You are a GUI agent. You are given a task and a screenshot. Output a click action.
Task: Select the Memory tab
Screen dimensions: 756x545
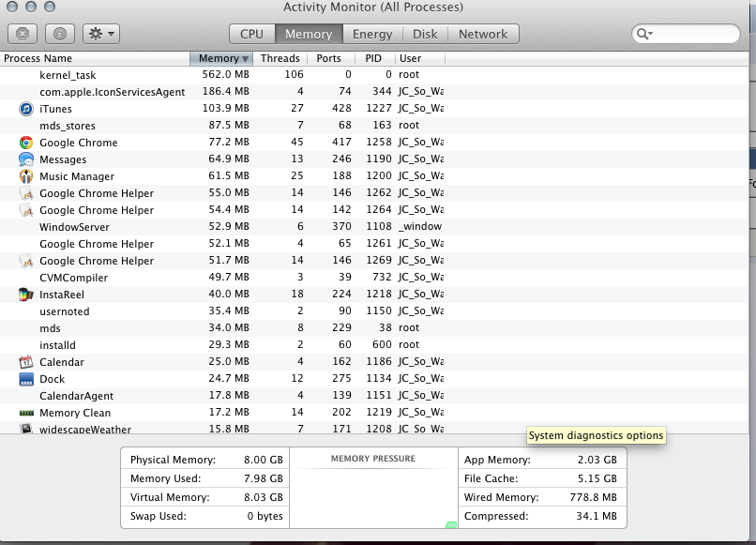tap(309, 34)
